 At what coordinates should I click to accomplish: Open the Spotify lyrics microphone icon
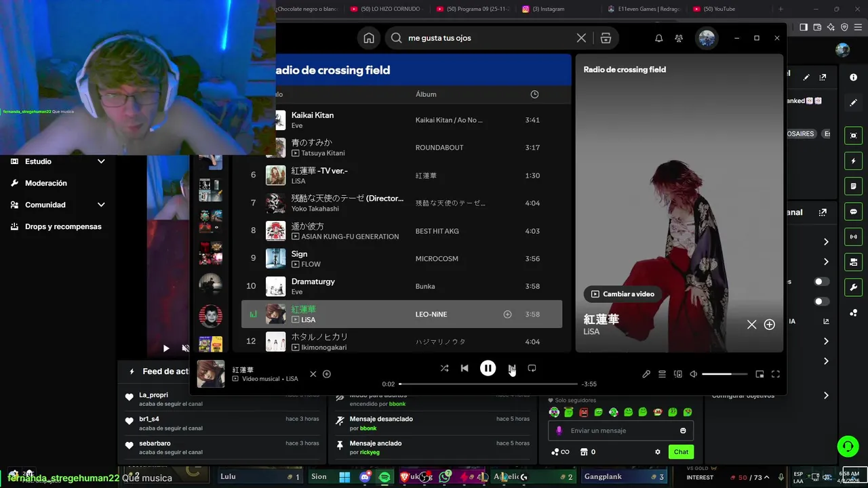pyautogui.click(x=646, y=374)
